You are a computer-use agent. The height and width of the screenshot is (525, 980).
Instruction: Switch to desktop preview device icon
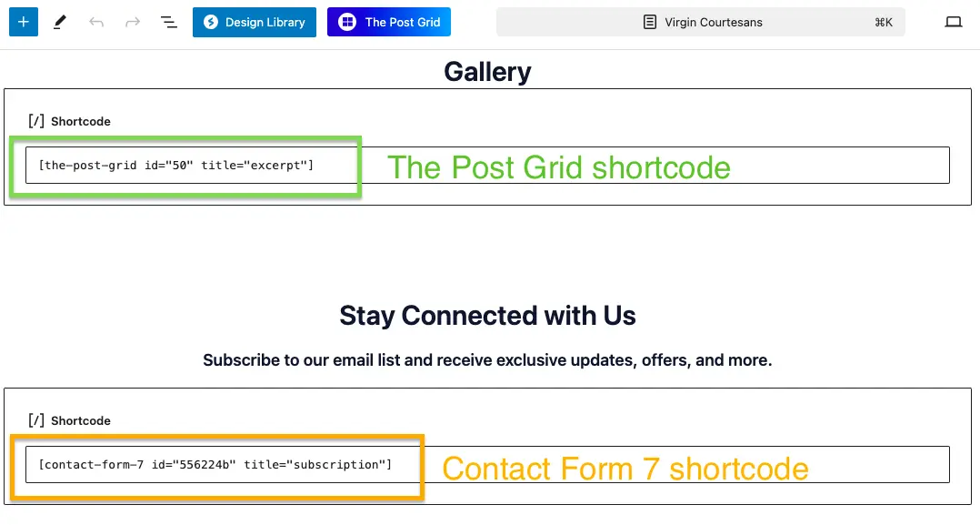click(953, 22)
